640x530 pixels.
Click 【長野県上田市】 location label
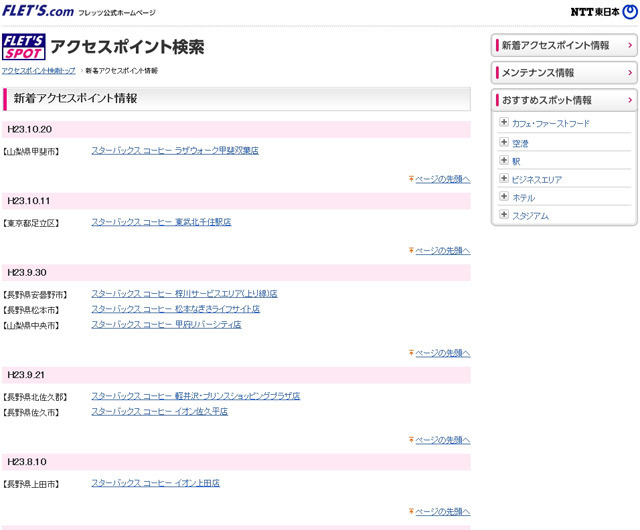tap(31, 484)
